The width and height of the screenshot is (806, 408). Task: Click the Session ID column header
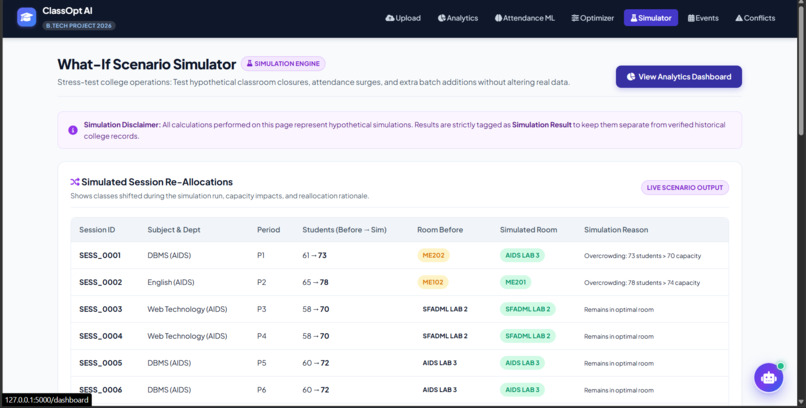[x=97, y=230]
